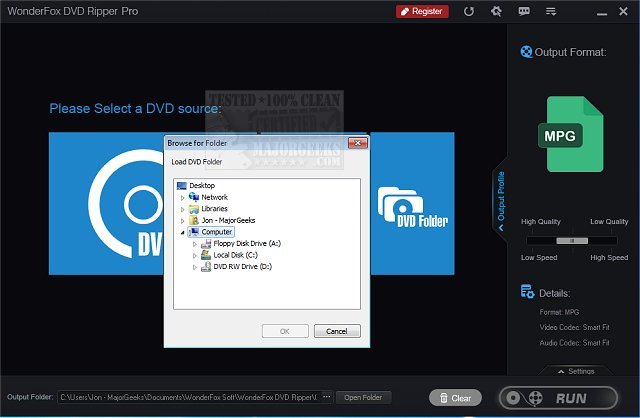
Task: Click the feedback chat bubble icon
Action: [x=524, y=11]
